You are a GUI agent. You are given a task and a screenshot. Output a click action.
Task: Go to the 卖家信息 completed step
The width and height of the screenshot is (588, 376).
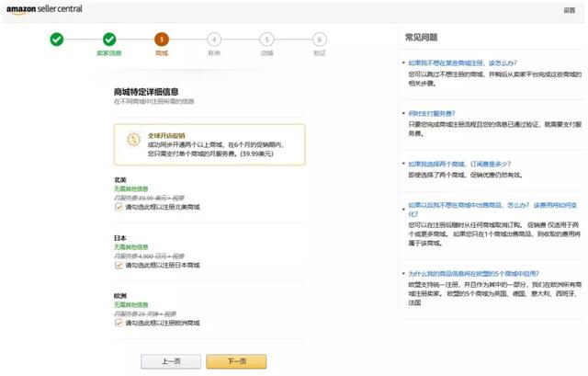coord(109,39)
